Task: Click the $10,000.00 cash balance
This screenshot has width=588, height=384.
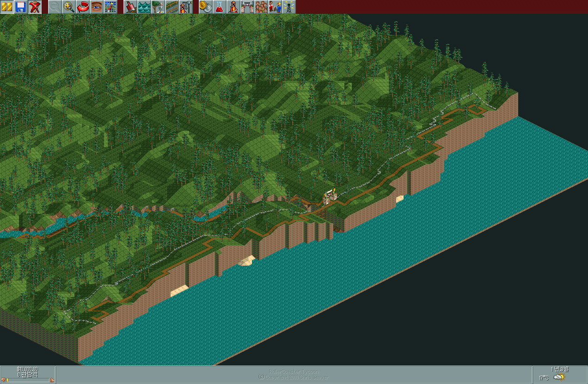Action: (28, 369)
